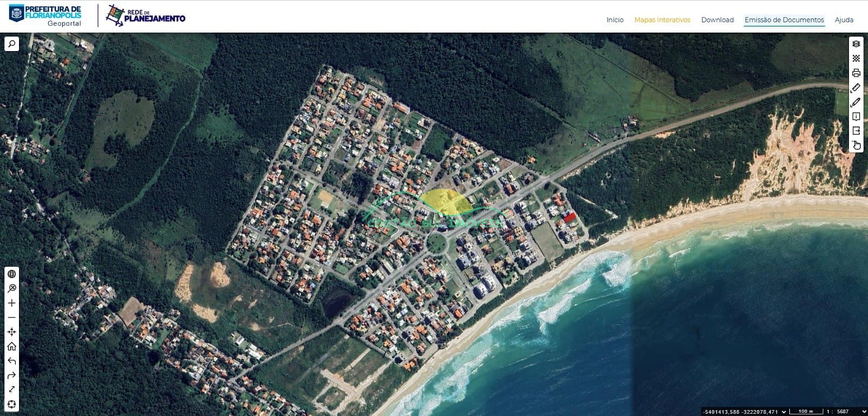Activate the feature info tool

click(x=856, y=116)
